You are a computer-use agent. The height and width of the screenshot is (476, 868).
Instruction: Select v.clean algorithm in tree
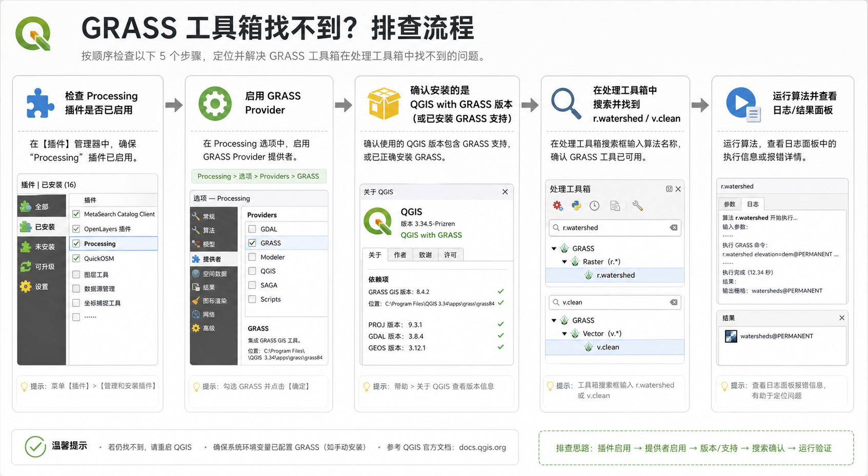point(615,347)
